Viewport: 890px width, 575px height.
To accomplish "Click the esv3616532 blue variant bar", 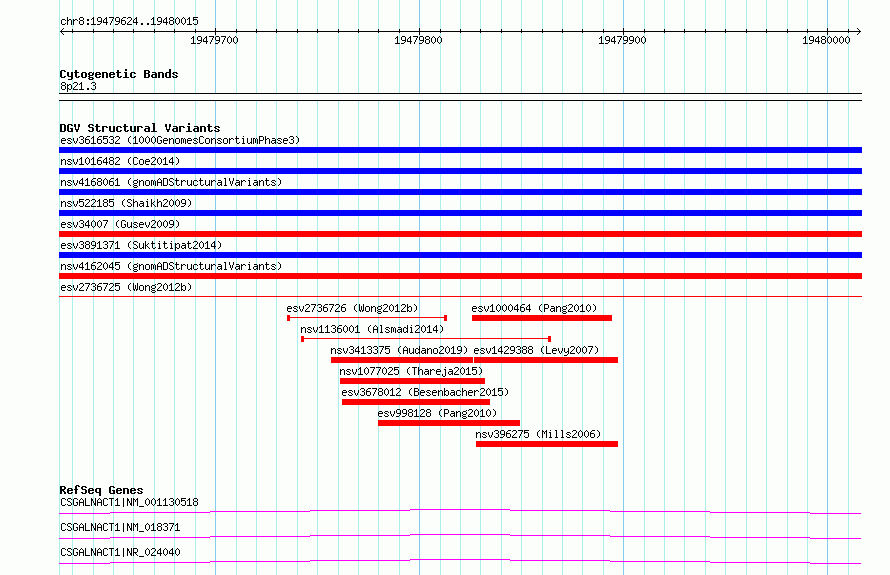I will click(x=460, y=150).
